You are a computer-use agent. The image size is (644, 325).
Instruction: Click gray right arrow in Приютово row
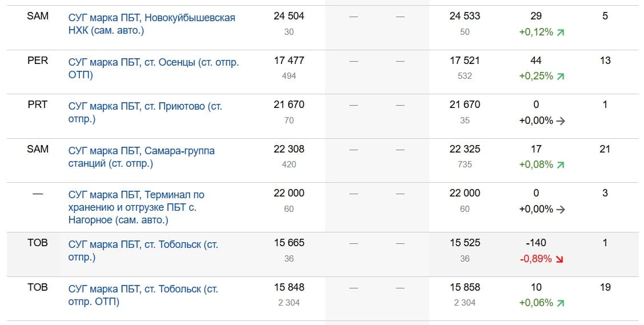point(560,121)
